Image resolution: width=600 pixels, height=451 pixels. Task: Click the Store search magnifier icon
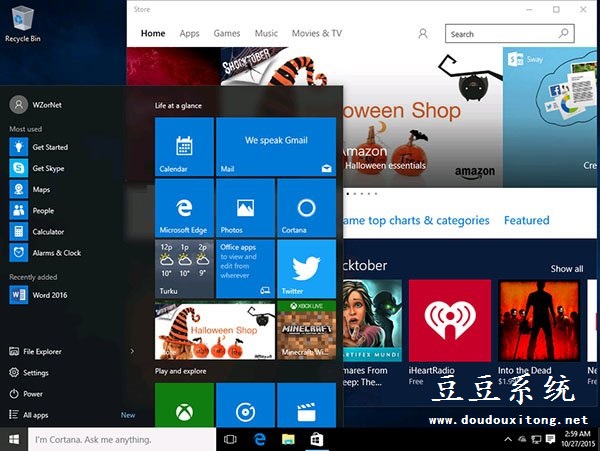(564, 34)
